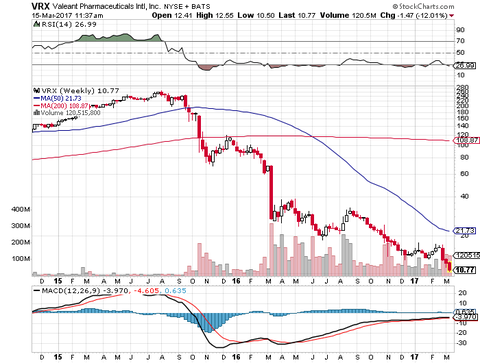Click the 26.99 RSI tag on right axis

(x=466, y=66)
